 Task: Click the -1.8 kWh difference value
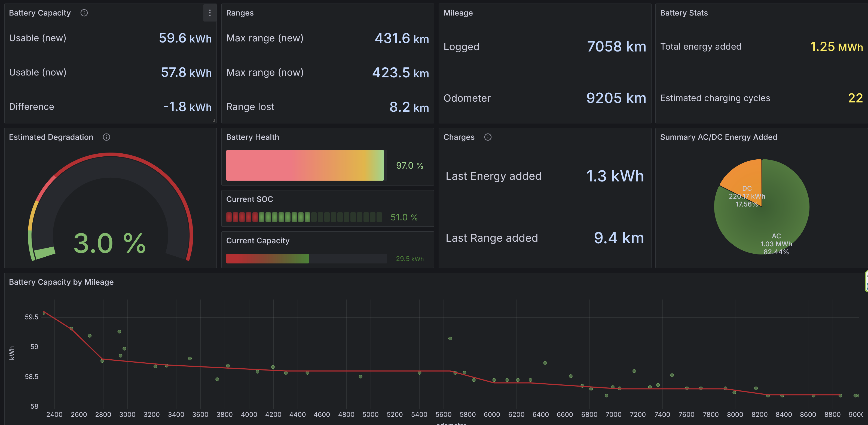click(187, 107)
